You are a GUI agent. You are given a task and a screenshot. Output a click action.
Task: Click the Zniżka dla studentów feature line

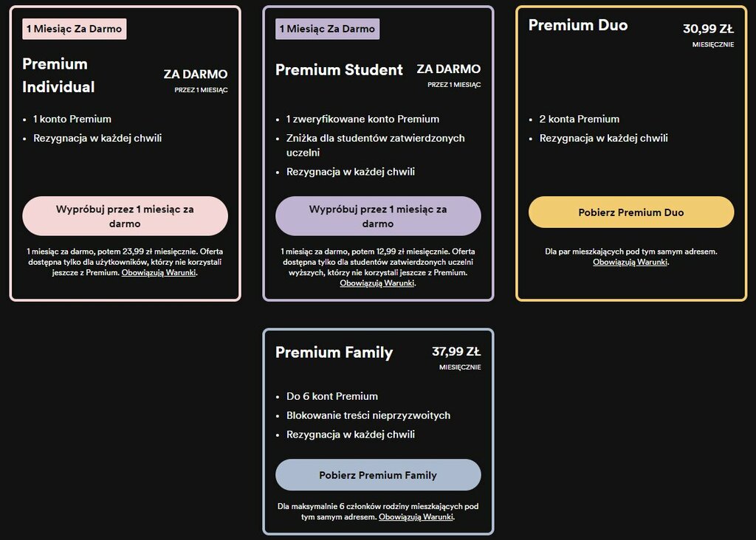coord(376,145)
